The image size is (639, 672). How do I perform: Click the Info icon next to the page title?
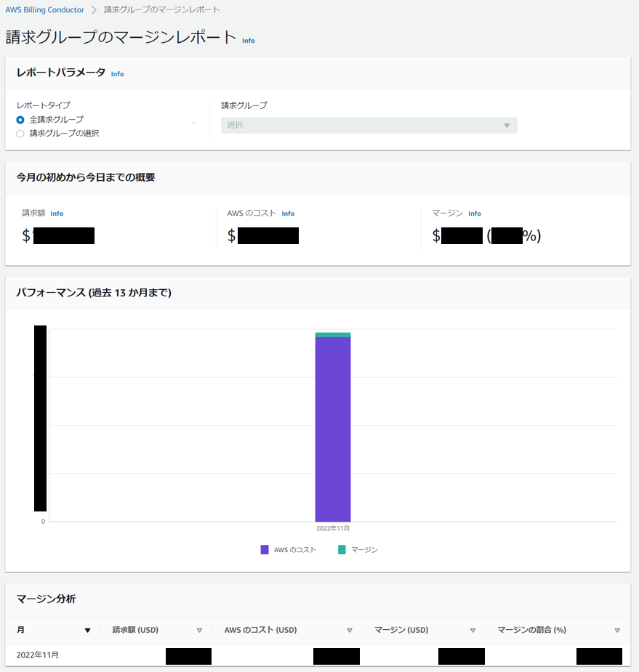click(248, 40)
